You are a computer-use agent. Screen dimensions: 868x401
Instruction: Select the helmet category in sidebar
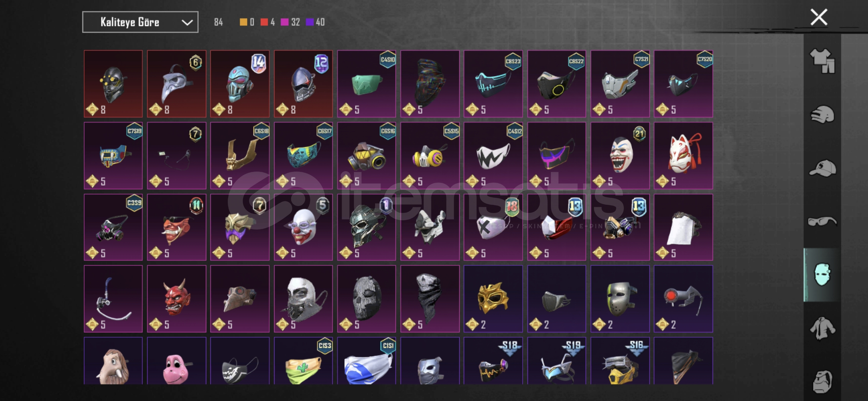822,114
